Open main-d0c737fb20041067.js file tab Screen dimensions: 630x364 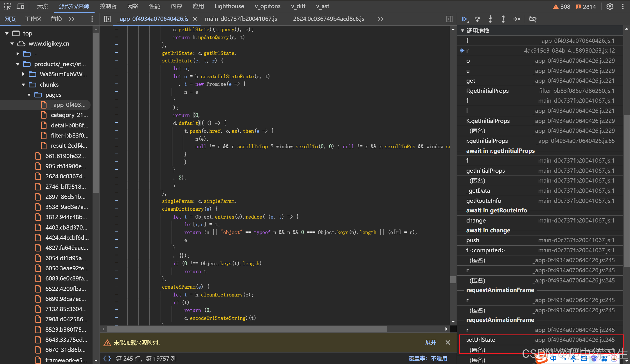click(241, 19)
